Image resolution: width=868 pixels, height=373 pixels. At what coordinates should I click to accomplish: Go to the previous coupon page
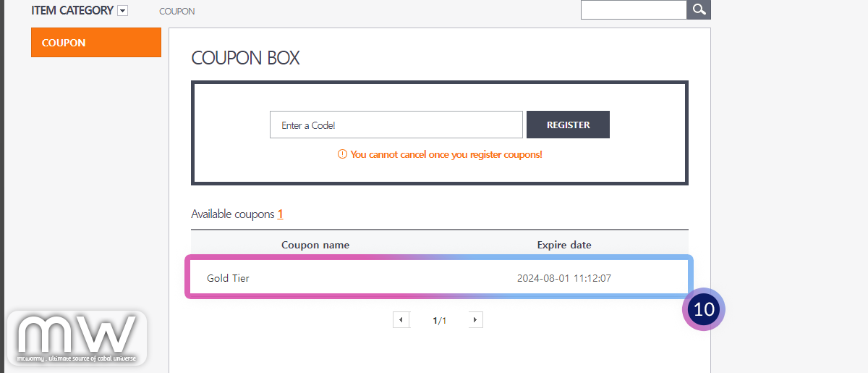tap(401, 319)
